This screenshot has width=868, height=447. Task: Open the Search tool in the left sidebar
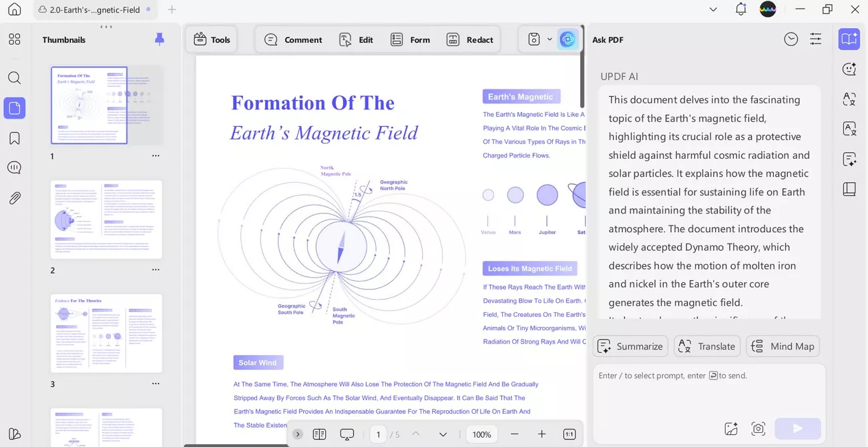coord(15,77)
